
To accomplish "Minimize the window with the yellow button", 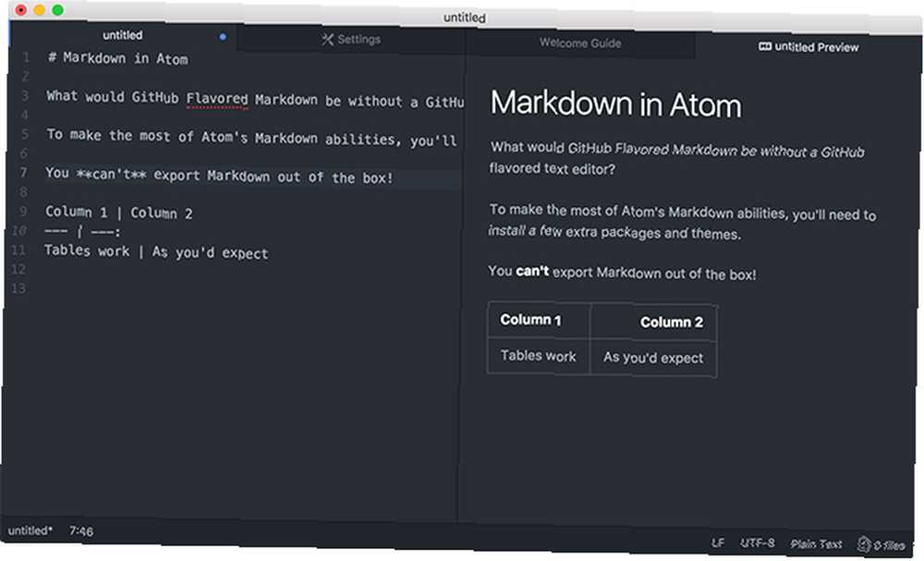I will 39,10.
